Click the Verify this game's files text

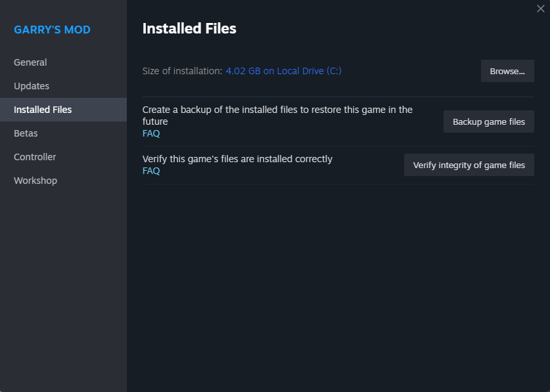(x=237, y=159)
